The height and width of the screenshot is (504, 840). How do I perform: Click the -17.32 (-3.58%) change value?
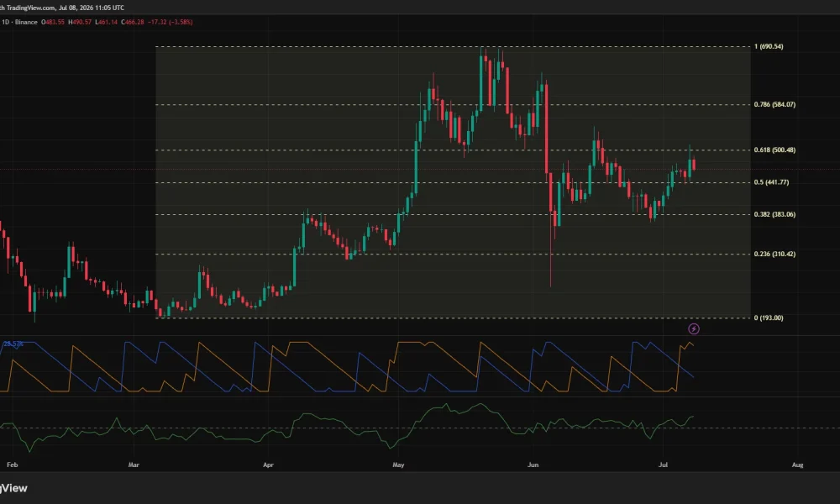pyautogui.click(x=171, y=23)
